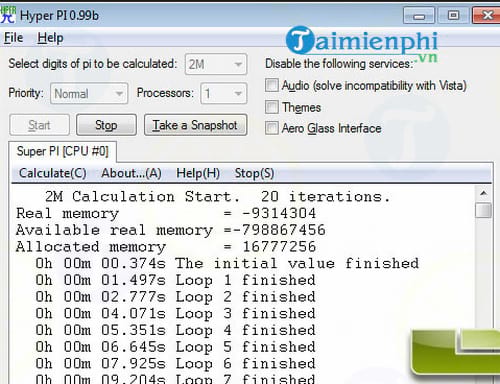Click the 'Loop 1 finished' log line
The height and width of the screenshot is (384, 500).
point(175,280)
